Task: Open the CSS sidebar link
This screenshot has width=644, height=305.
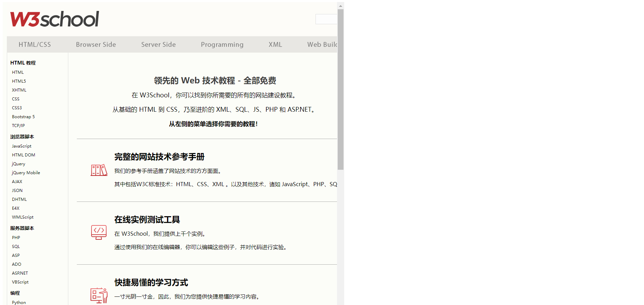Action: [x=16, y=99]
